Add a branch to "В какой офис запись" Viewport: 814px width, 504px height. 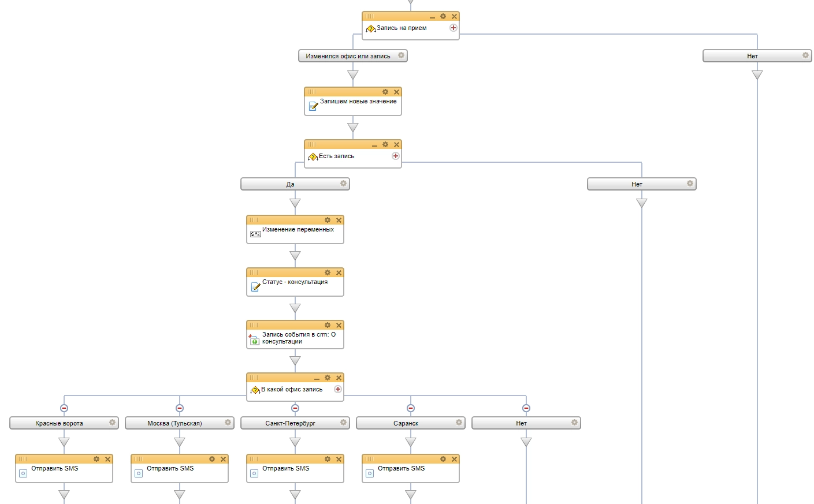338,389
